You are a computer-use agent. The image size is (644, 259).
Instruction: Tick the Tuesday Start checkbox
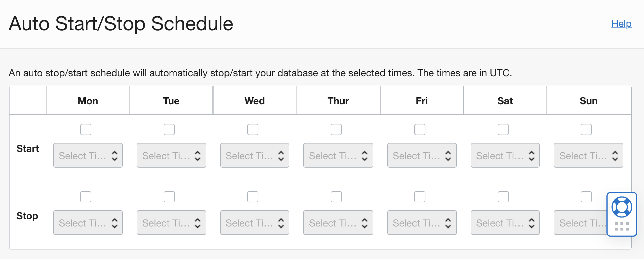point(169,129)
